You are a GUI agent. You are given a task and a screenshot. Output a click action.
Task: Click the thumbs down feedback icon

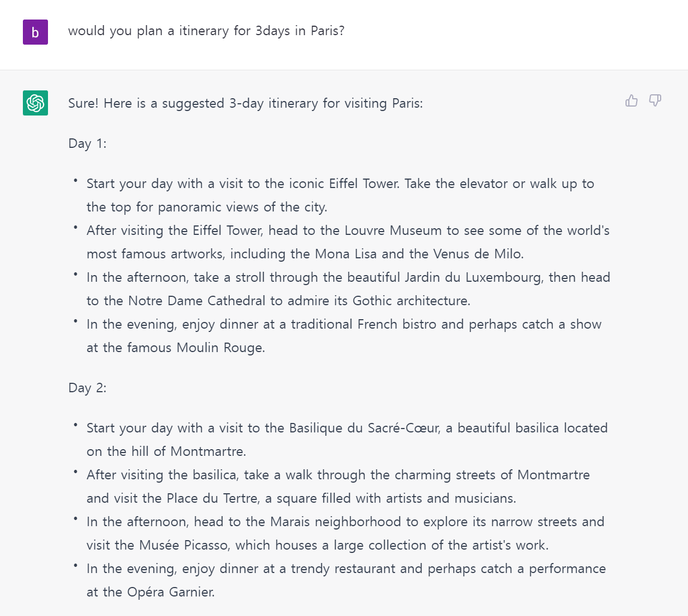point(655,100)
